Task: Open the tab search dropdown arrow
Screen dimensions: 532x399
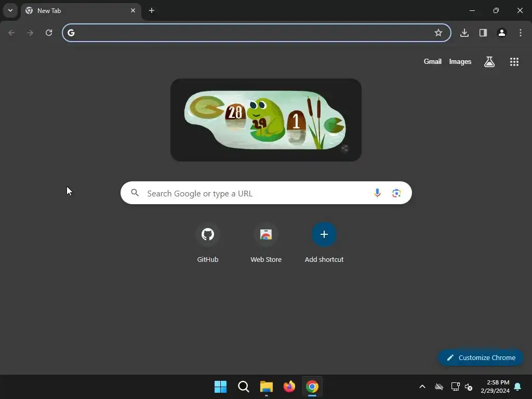Action: (x=10, y=10)
